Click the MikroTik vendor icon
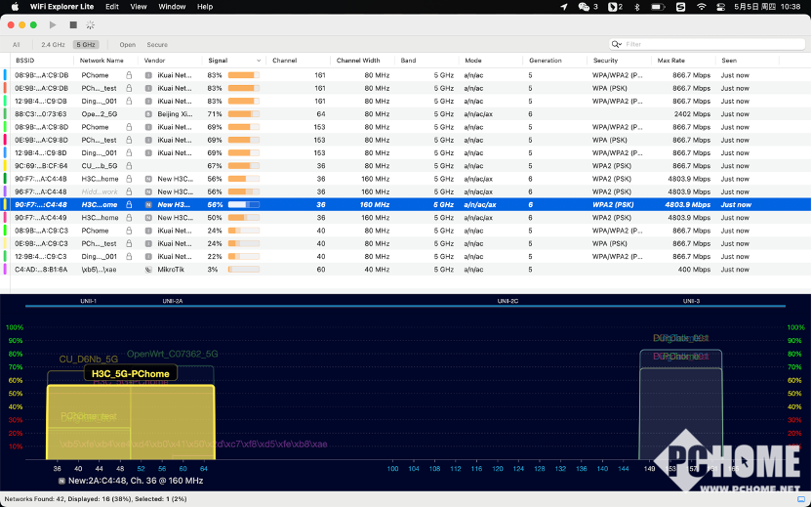The width and height of the screenshot is (812, 508). (148, 270)
